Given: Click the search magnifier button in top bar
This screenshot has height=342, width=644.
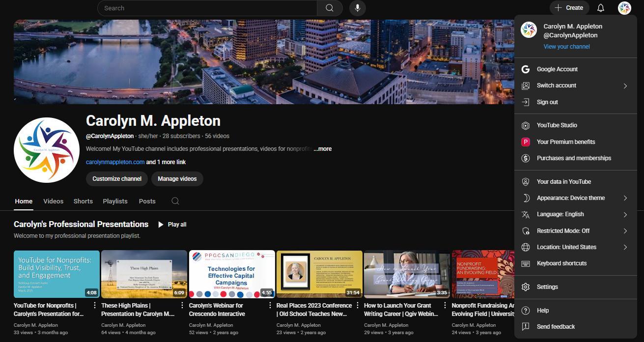Looking at the screenshot, I should [330, 8].
